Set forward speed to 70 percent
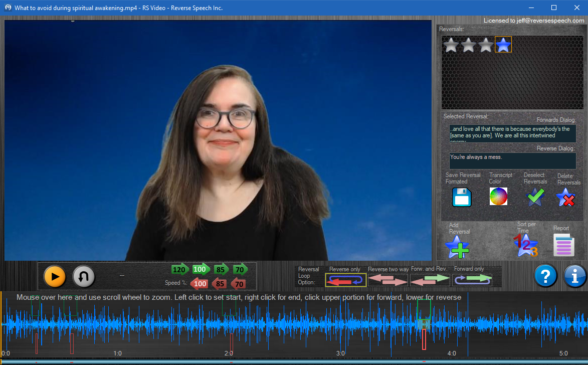 pos(240,269)
